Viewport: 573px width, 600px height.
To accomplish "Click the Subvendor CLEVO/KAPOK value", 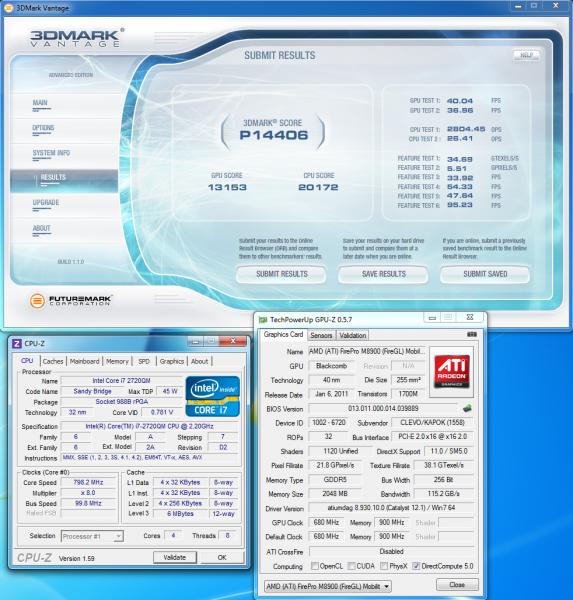I will coord(432,422).
